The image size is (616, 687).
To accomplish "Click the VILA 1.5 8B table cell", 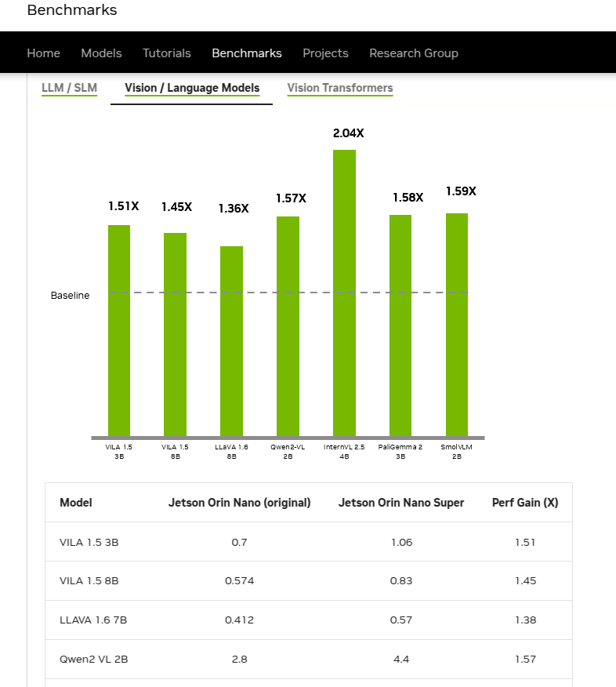I will pyautogui.click(x=89, y=580).
